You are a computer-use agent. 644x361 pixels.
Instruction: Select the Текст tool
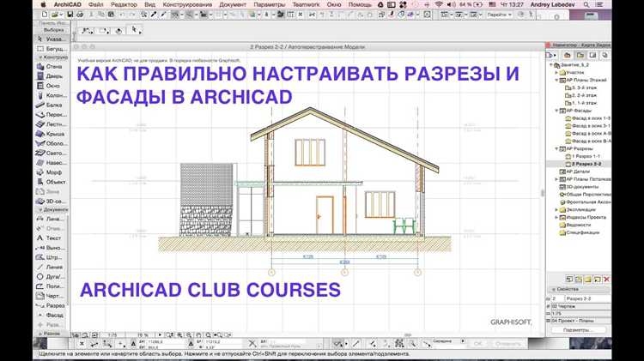point(50,238)
